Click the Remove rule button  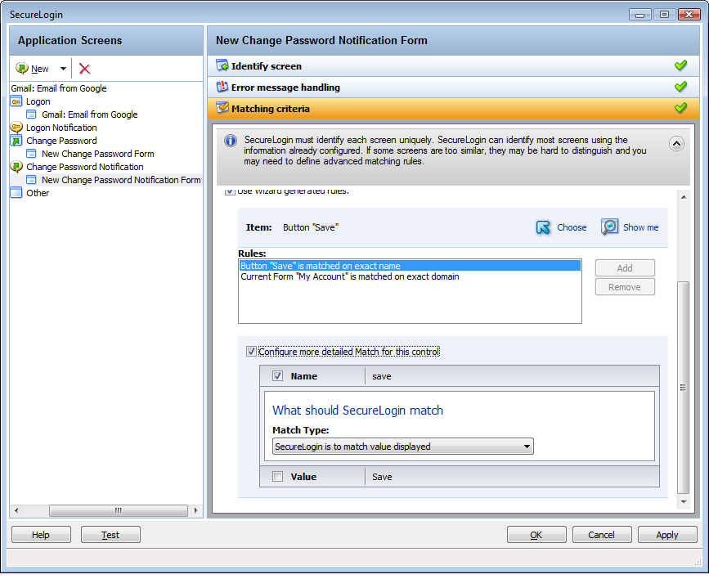[x=625, y=287]
